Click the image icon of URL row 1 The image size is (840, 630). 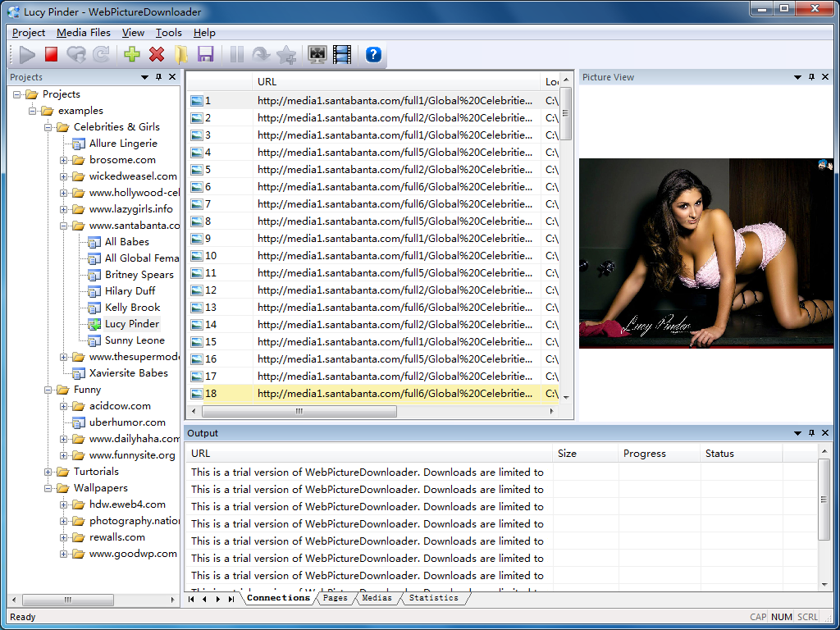click(197, 101)
